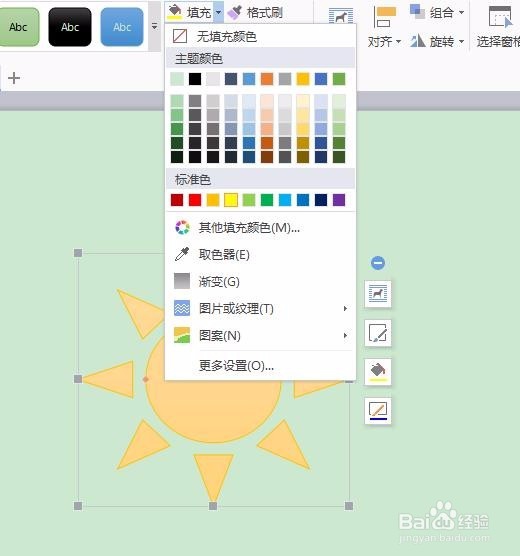Open Pattern (图案) submenu

pyautogui.click(x=260, y=335)
